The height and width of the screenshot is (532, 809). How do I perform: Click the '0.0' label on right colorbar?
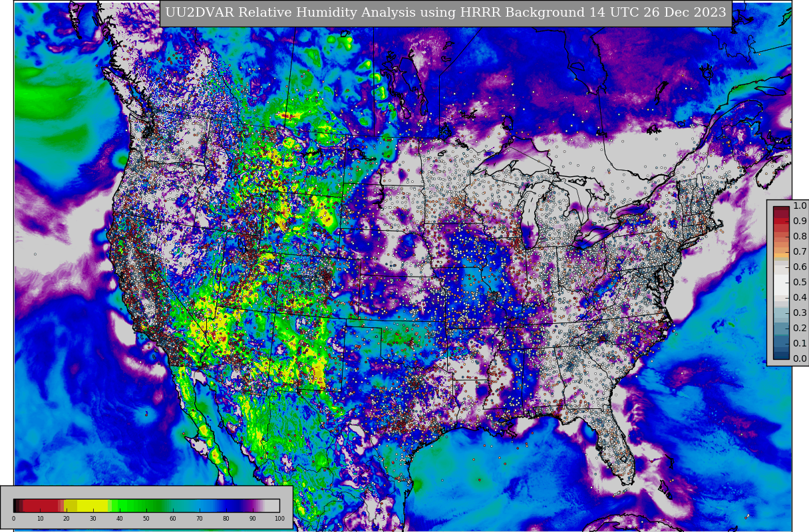click(x=800, y=359)
